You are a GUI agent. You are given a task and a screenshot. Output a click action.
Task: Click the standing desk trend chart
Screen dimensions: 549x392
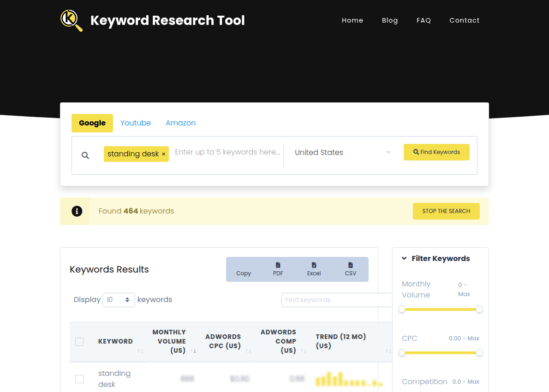(349, 379)
